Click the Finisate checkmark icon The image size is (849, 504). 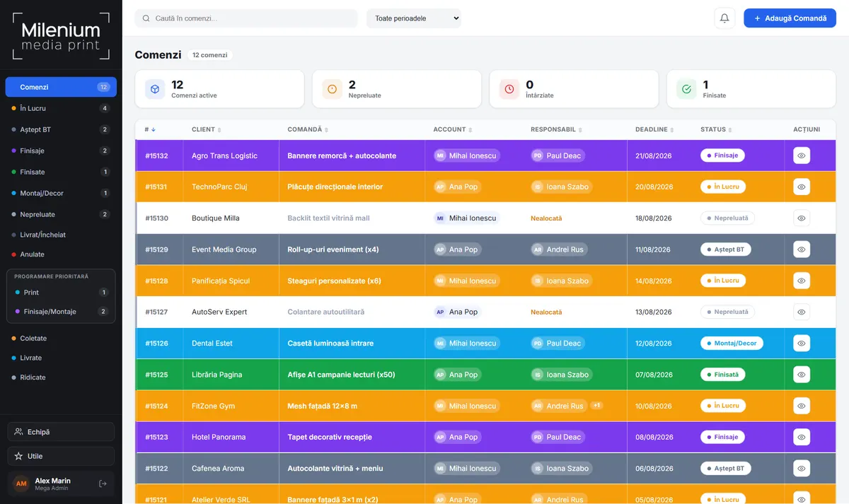coord(686,89)
